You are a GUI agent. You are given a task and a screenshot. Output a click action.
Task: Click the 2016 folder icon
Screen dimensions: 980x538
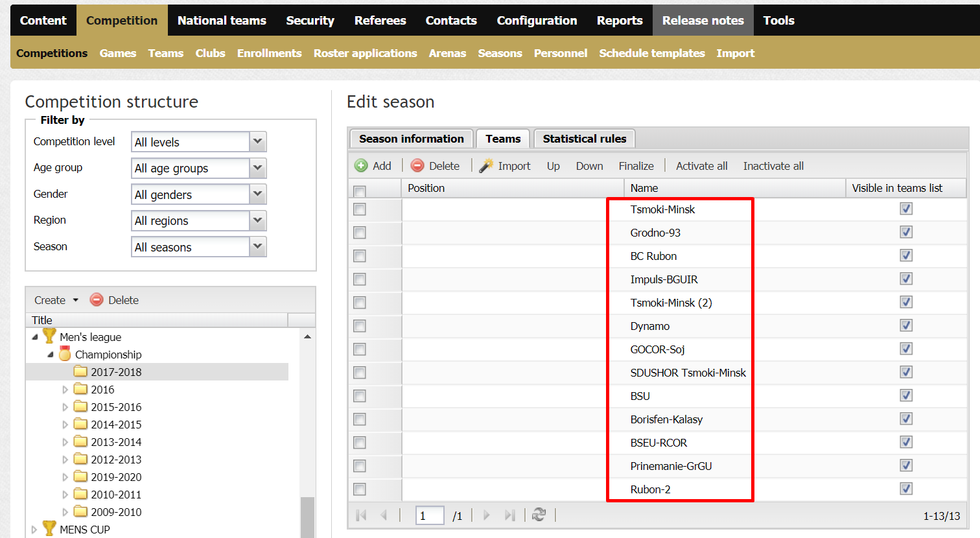pyautogui.click(x=80, y=389)
